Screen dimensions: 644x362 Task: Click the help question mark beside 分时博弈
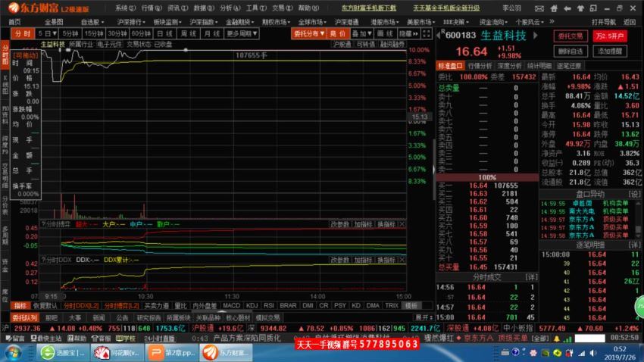(43, 224)
